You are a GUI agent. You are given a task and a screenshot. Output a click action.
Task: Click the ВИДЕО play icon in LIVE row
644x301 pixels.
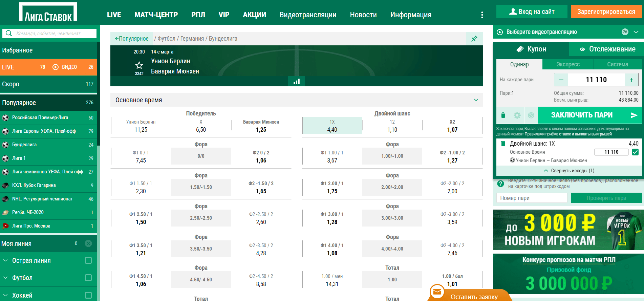pos(56,67)
